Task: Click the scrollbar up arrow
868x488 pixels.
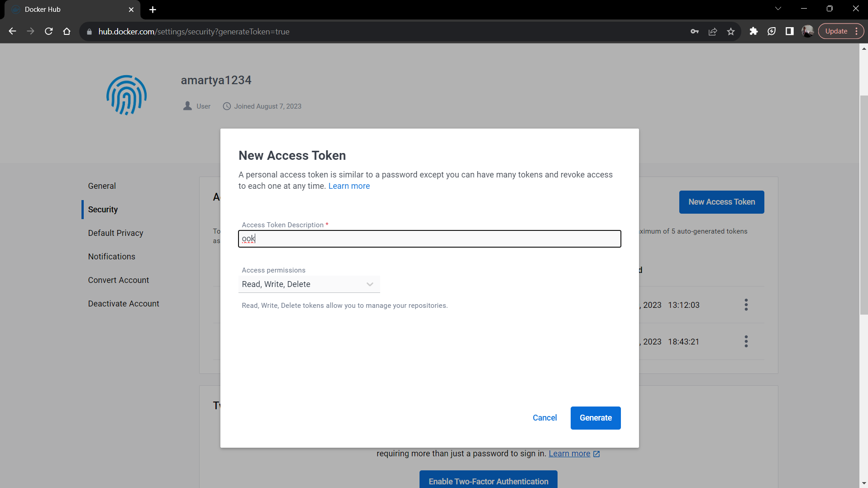Action: tap(863, 48)
